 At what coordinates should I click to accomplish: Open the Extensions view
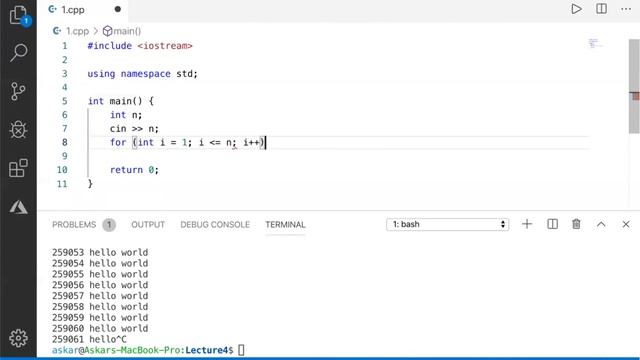(18, 168)
